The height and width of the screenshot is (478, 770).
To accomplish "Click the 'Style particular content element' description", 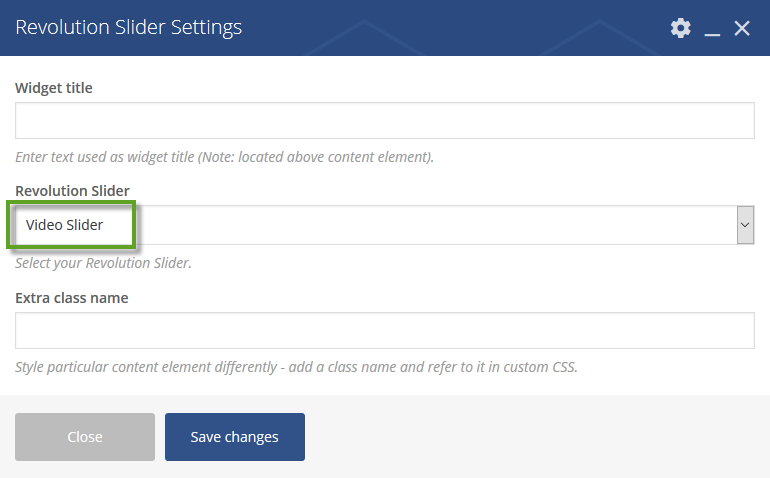I will point(296,367).
